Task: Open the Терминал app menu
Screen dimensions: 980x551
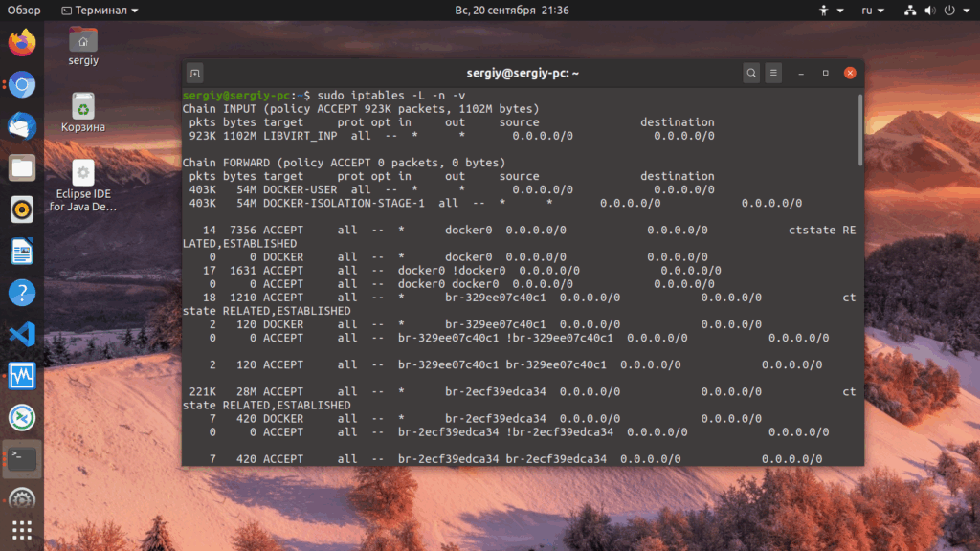Action: tap(100, 10)
